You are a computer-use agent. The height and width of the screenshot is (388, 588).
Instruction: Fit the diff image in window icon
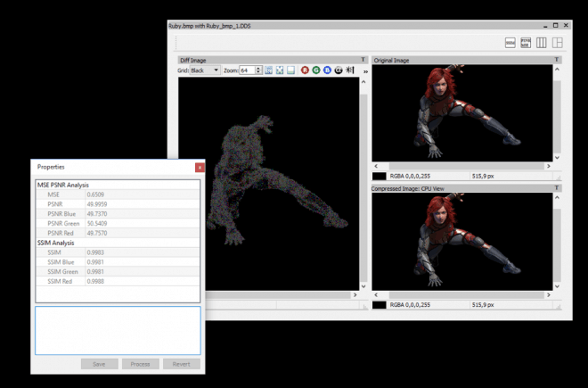pyautogui.click(x=280, y=70)
